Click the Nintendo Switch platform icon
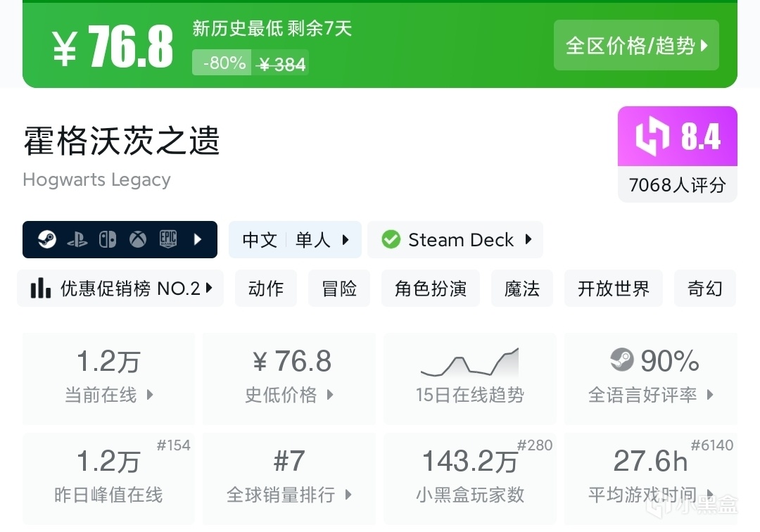 click(x=108, y=240)
